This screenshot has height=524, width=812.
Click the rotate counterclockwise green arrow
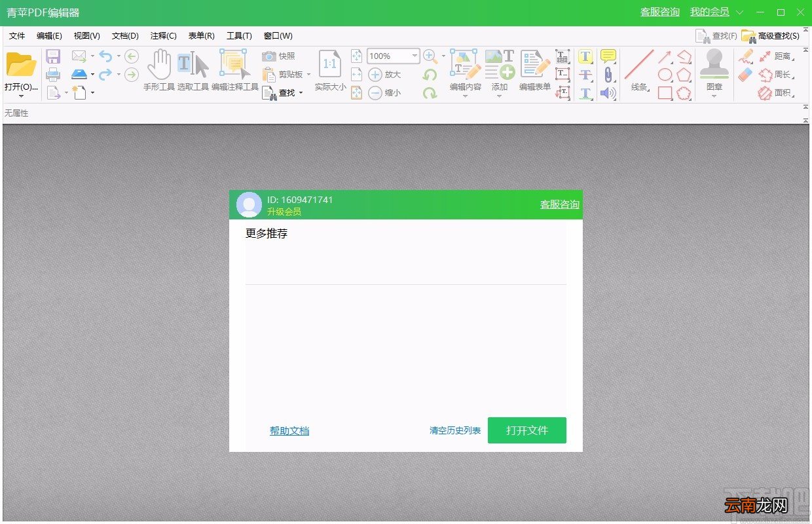(430, 75)
